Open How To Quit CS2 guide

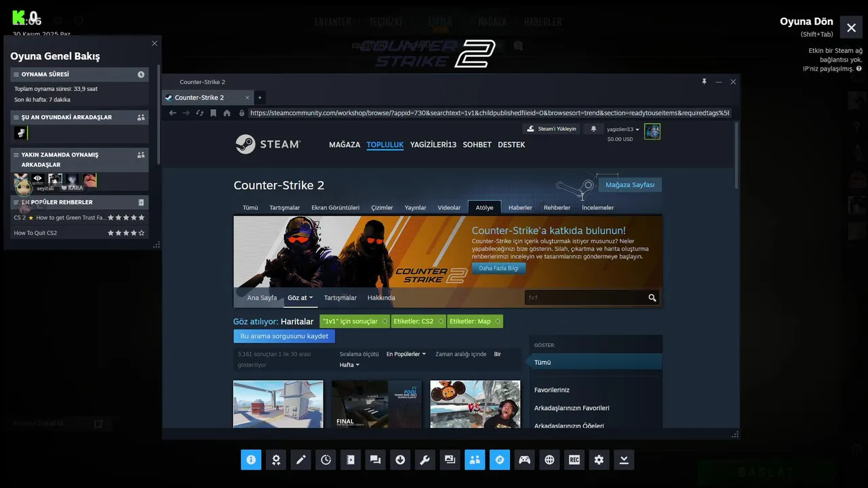pos(79,233)
